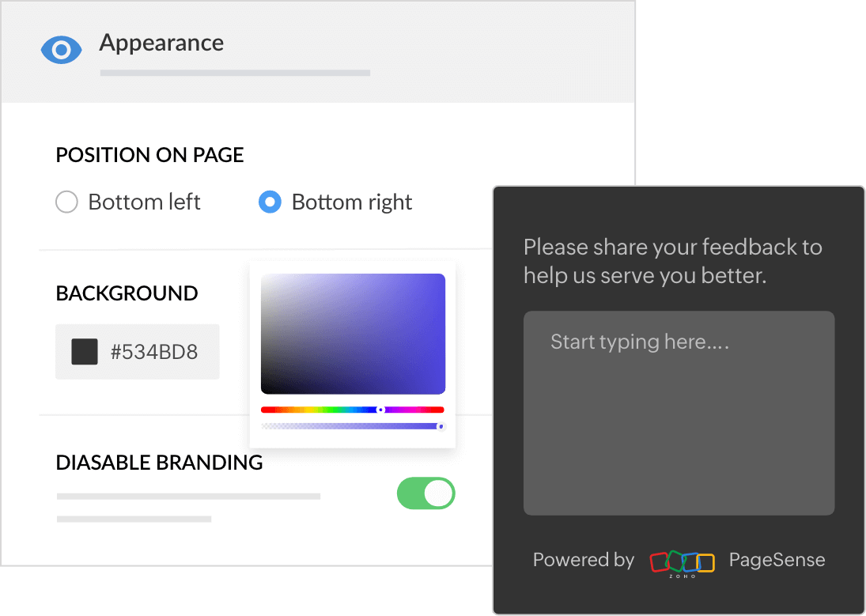
Task: Click the Zoho logo in the widget footer
Action: (682, 563)
